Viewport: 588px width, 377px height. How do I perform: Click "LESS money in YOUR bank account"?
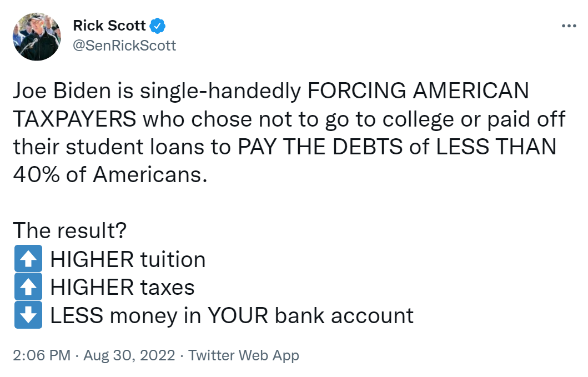[232, 315]
